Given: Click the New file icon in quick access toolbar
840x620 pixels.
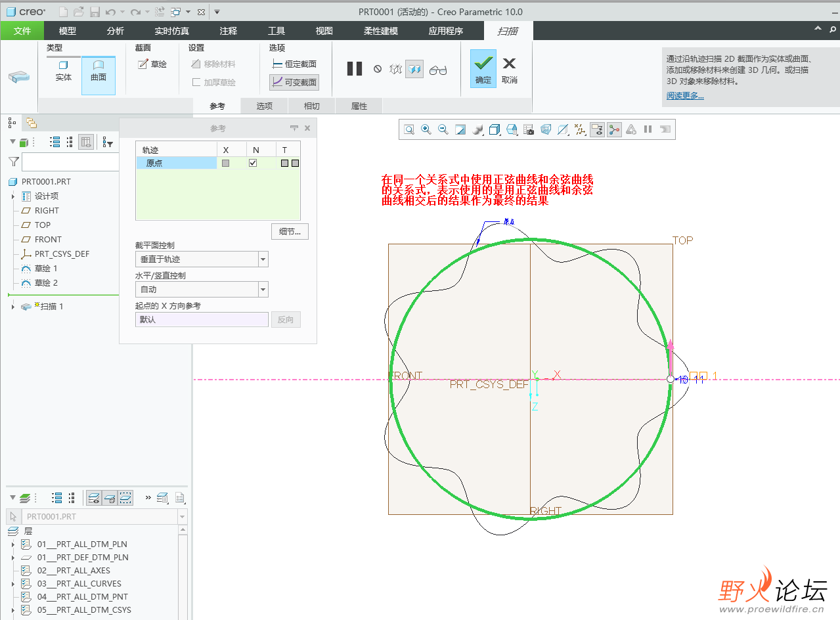Looking at the screenshot, I should coord(63,12).
